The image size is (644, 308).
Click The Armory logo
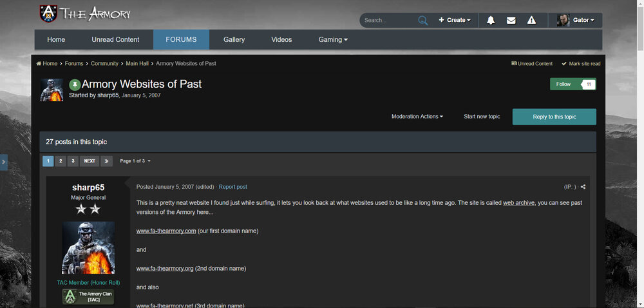[x=85, y=13]
